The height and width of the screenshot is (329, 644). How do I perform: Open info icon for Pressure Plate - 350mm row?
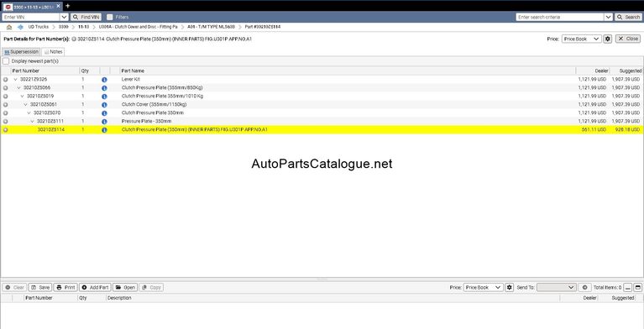pos(104,122)
